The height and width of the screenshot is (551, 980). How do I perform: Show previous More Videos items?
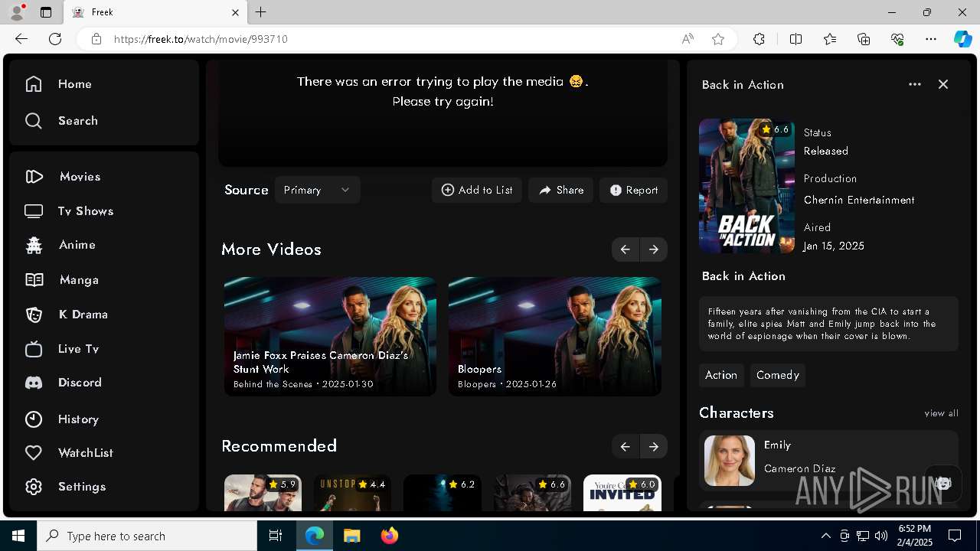[626, 249]
